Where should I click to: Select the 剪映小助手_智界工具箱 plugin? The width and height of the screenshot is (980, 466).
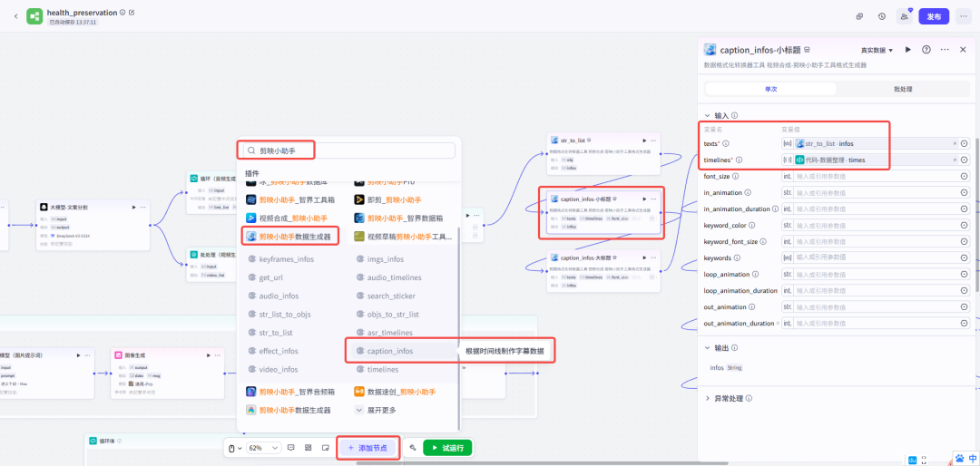click(292, 199)
